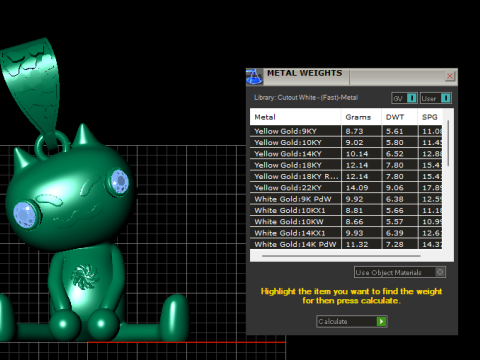Click the Library: Cutout White label
The height and width of the screenshot is (360, 480).
tap(306, 98)
